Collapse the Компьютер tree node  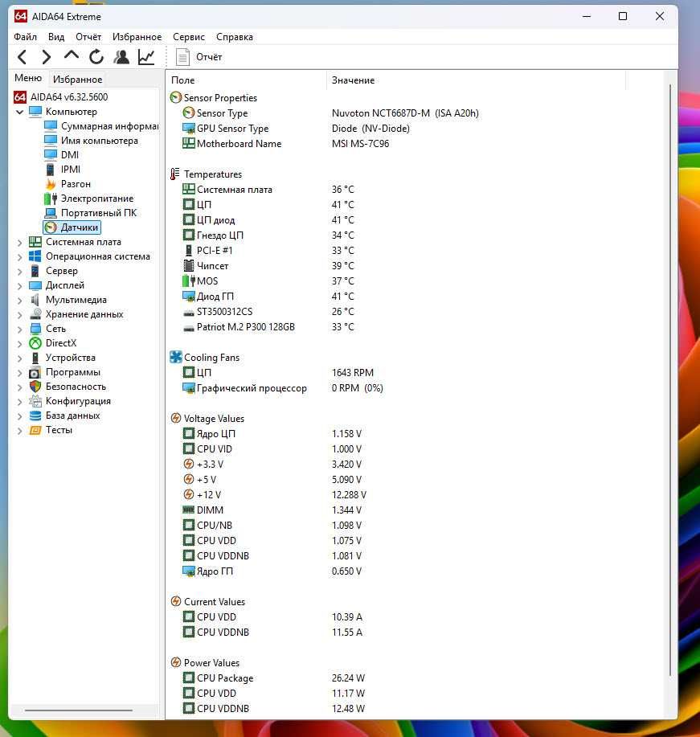[x=19, y=112]
